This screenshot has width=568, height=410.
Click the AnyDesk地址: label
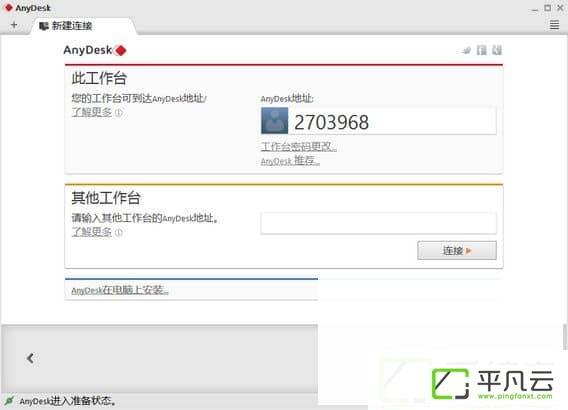(287, 99)
